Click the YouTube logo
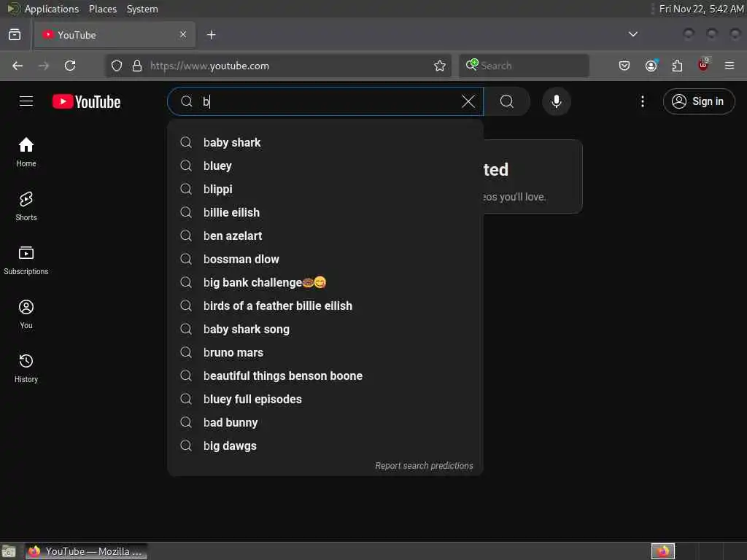747x560 pixels. (x=86, y=101)
